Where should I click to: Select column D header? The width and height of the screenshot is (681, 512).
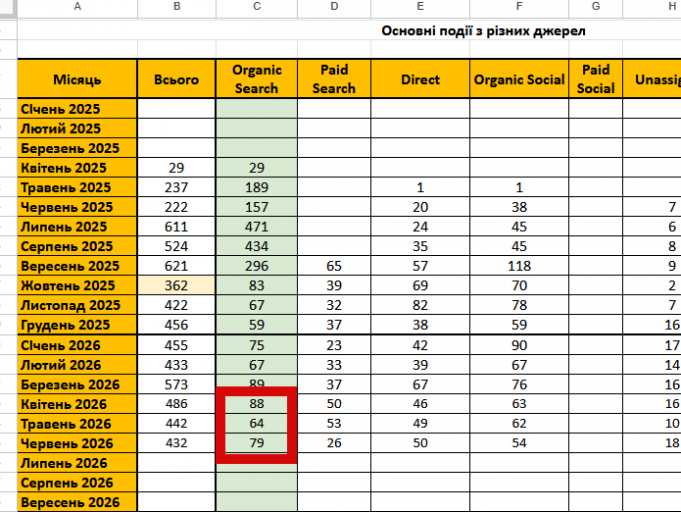[x=334, y=7]
